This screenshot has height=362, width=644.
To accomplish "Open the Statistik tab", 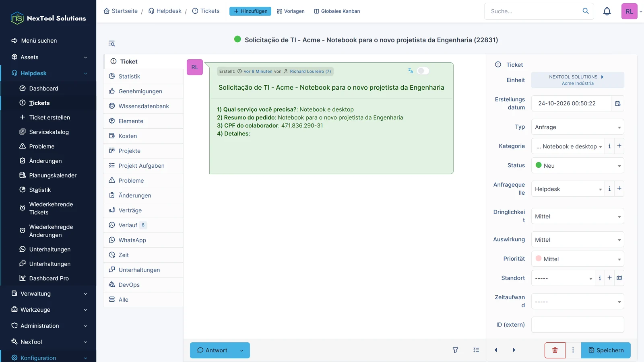I will [x=143, y=76].
